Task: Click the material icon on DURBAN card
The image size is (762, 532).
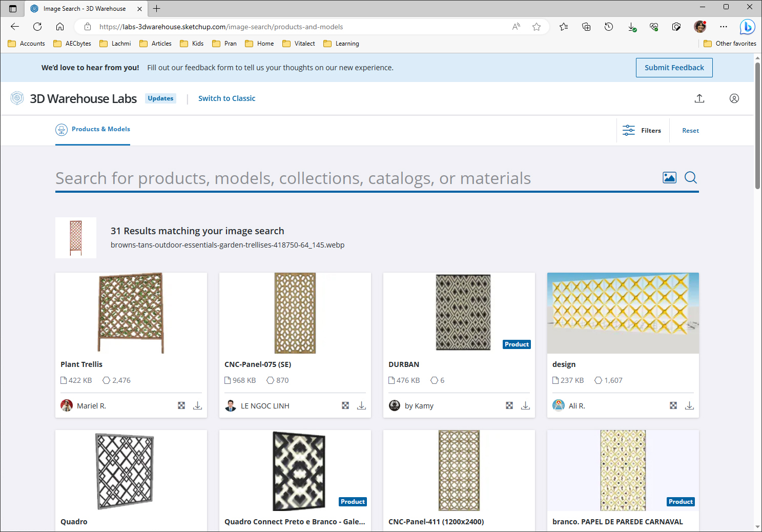Action: click(x=509, y=405)
